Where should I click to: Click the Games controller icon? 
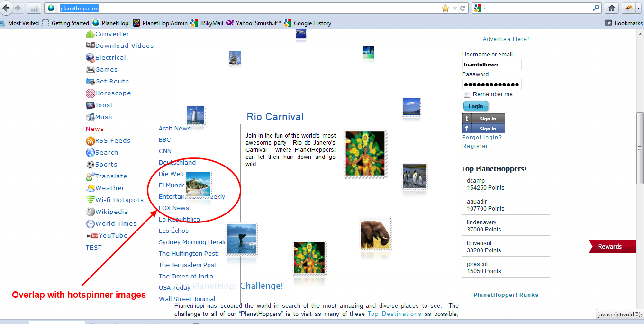click(x=90, y=70)
